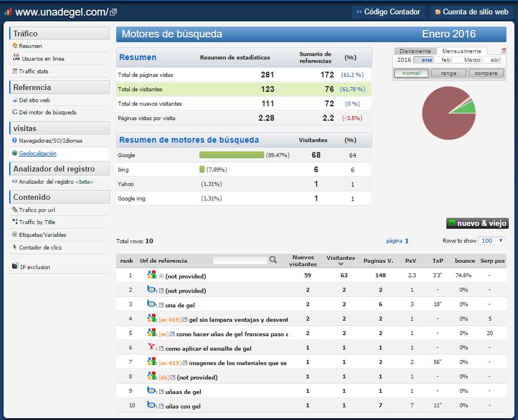518x420 pixels.
Task: Click the Google icon in rank 8 [de] row
Action: pos(151,376)
